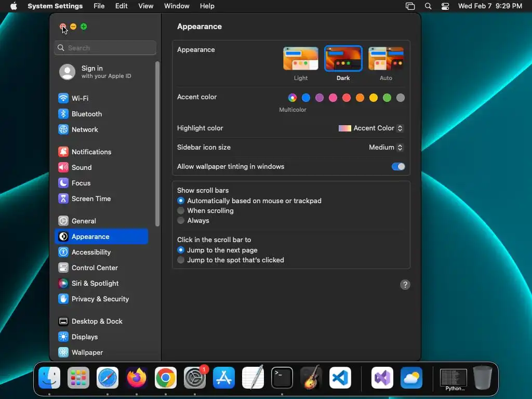Pick the red accent color
This screenshot has width=532, height=399.
[347, 98]
